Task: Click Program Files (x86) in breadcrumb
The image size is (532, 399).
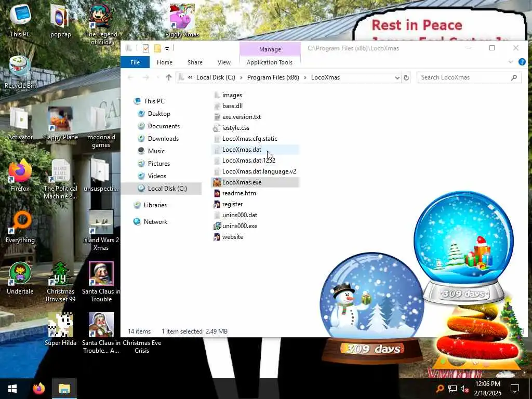Action: coord(273,77)
